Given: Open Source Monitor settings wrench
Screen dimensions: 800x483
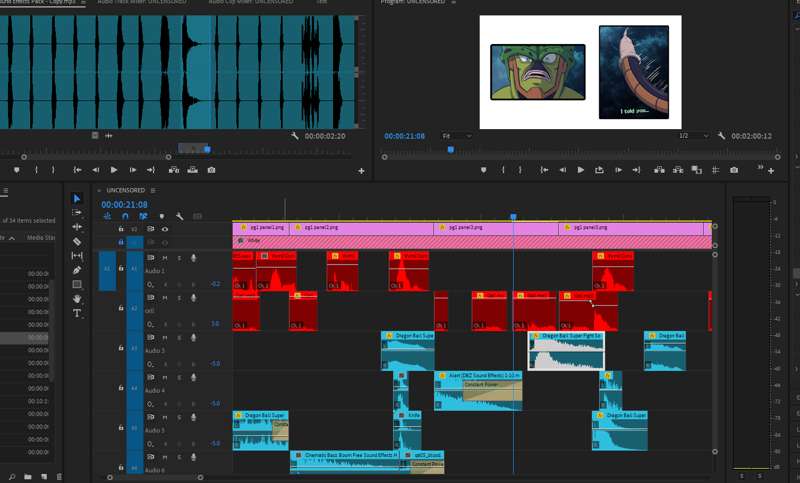Looking at the screenshot, I should pos(294,136).
